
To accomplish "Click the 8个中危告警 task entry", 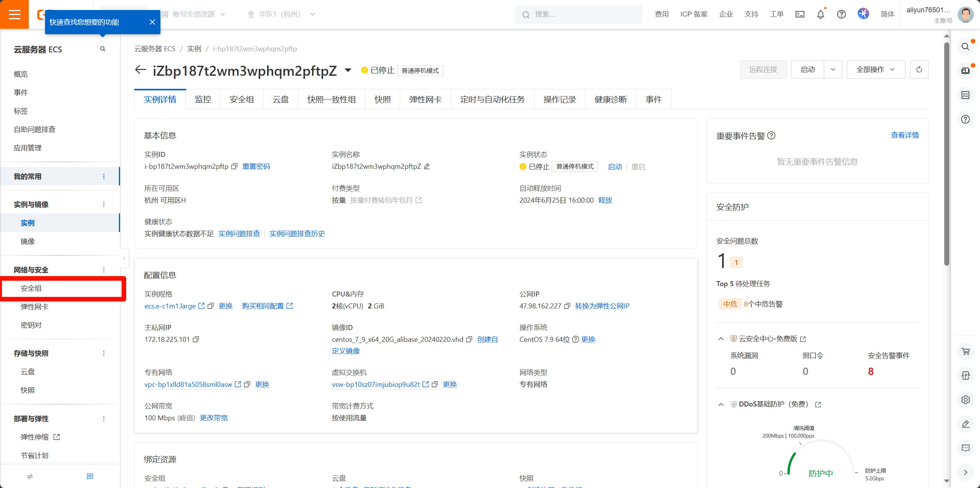I will 763,304.
